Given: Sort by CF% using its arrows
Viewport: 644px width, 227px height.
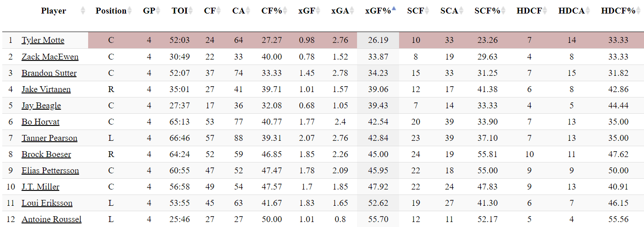Looking at the screenshot, I should (x=285, y=11).
